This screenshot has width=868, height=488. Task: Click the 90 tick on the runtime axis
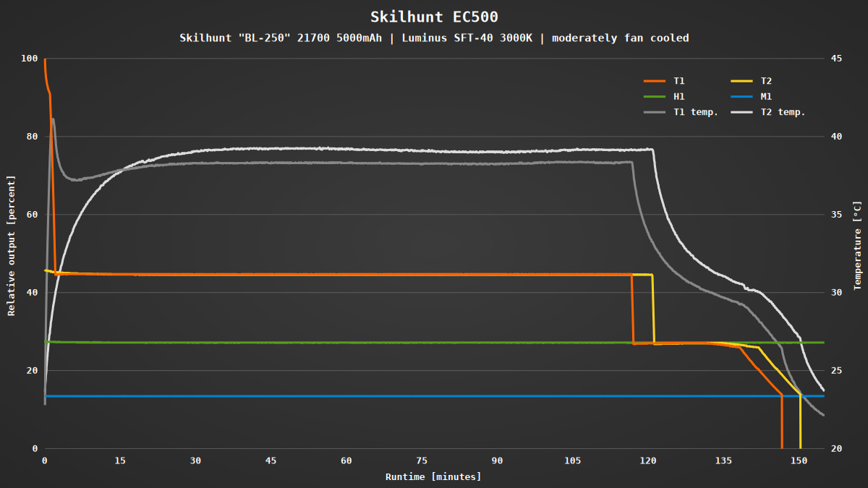point(497,461)
